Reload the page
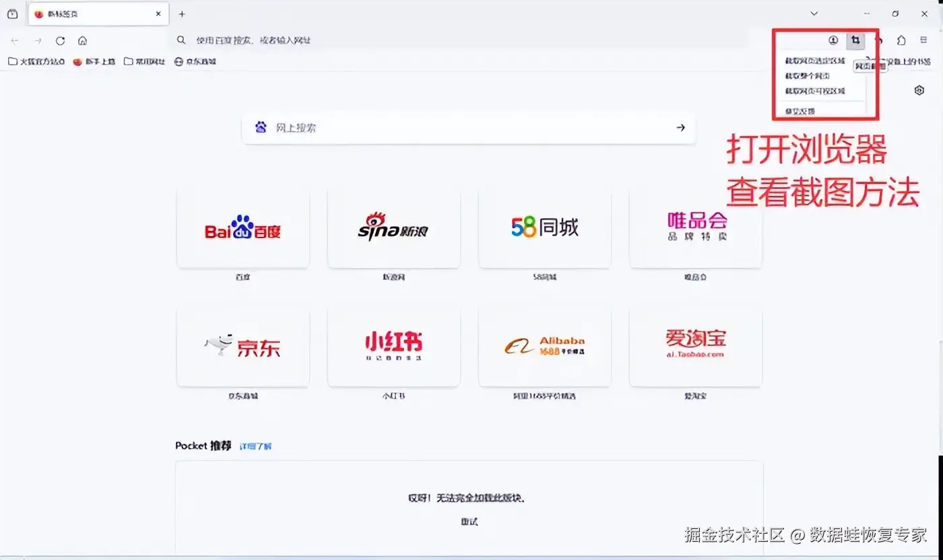Image resolution: width=943 pixels, height=560 pixels. click(x=60, y=40)
